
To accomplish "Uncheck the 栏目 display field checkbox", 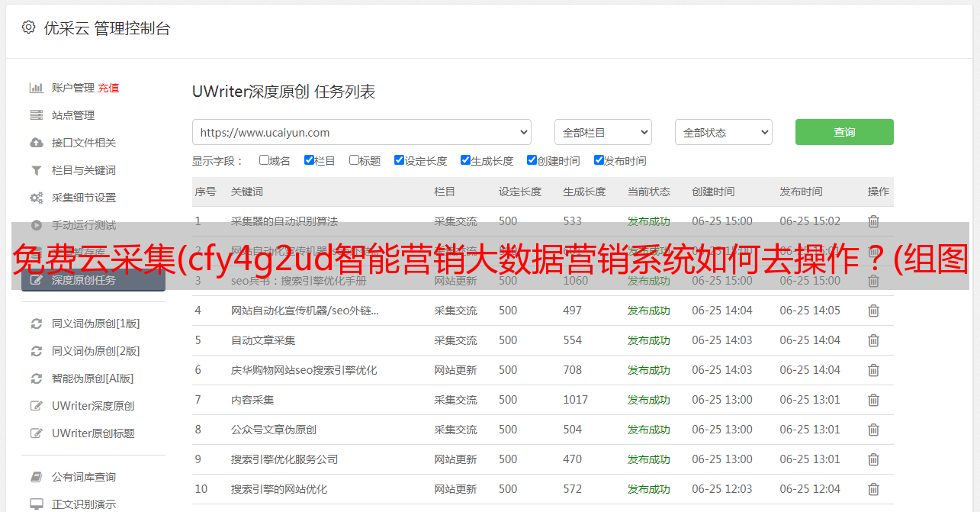I will tap(309, 160).
